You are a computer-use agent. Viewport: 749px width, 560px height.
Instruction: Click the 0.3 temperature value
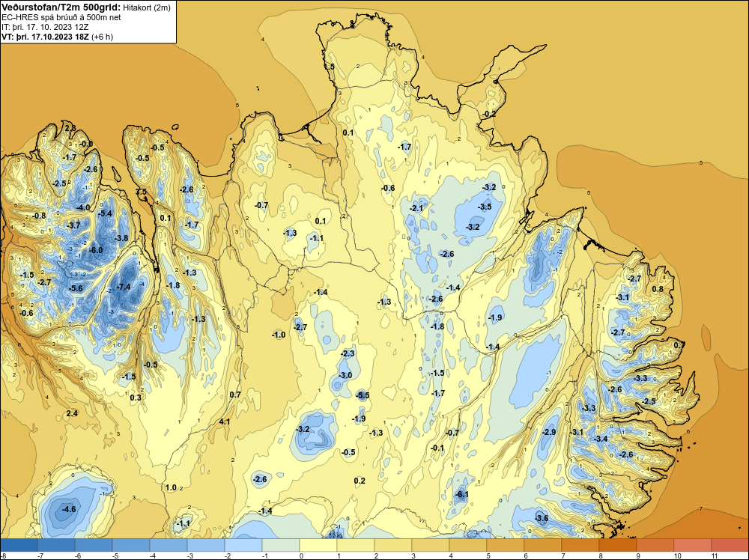136,398
